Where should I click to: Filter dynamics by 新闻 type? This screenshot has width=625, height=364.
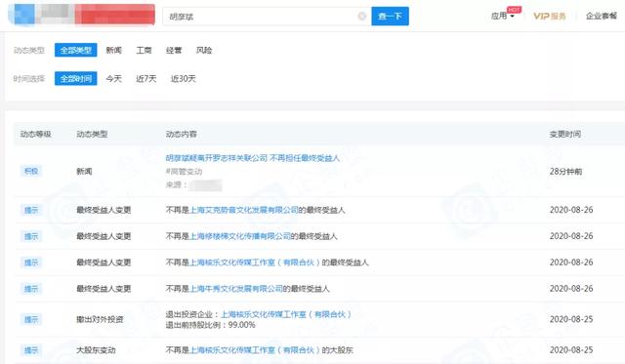113,50
